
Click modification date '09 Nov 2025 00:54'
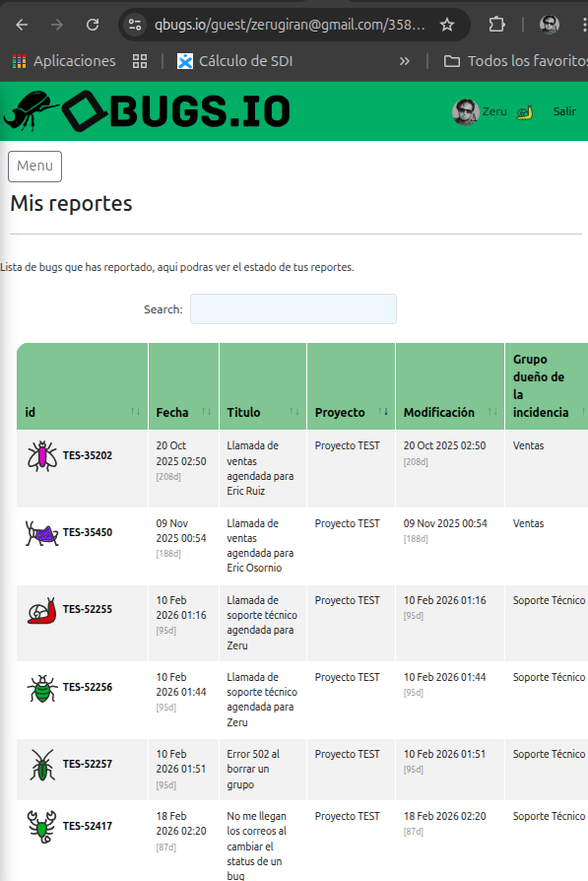(445, 523)
